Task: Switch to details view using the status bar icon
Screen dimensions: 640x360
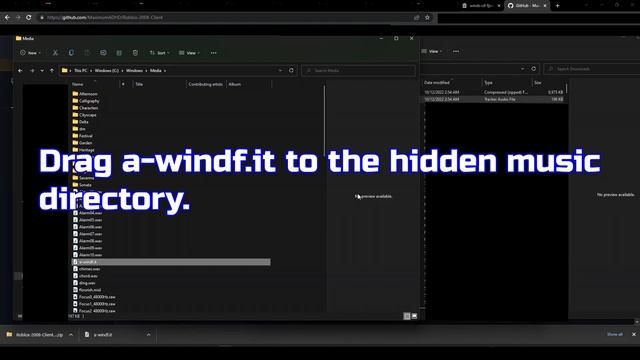Action: pyautogui.click(x=407, y=316)
